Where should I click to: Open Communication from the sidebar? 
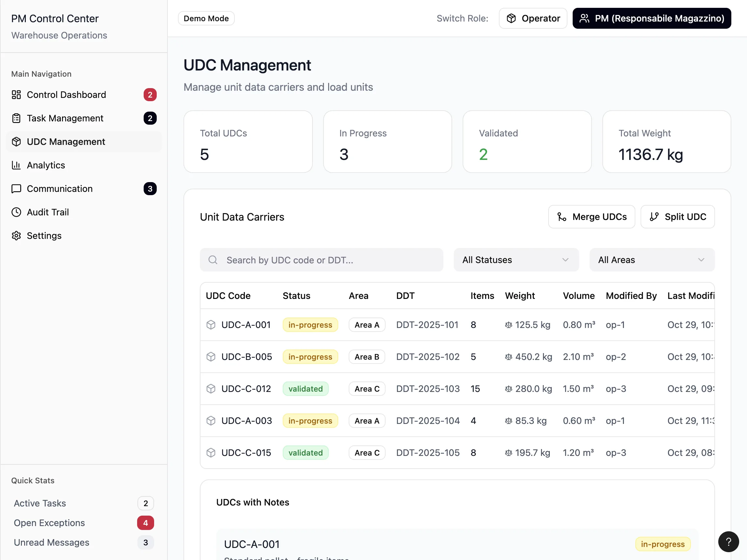(84, 189)
